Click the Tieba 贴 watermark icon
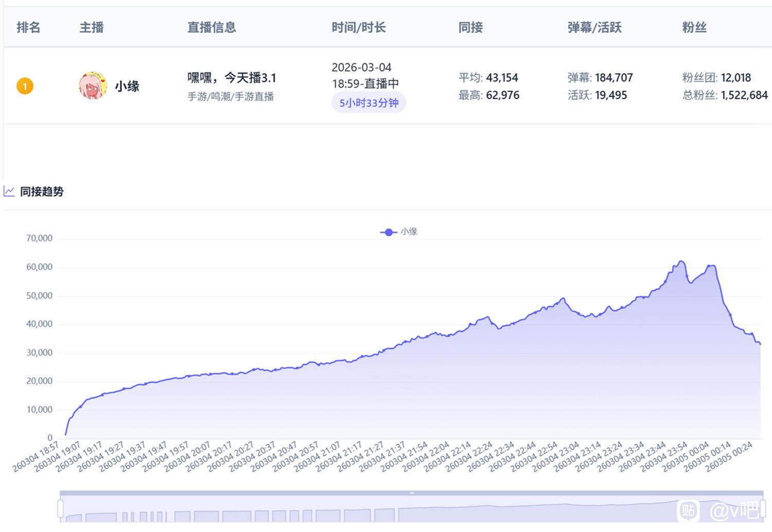 (x=688, y=510)
